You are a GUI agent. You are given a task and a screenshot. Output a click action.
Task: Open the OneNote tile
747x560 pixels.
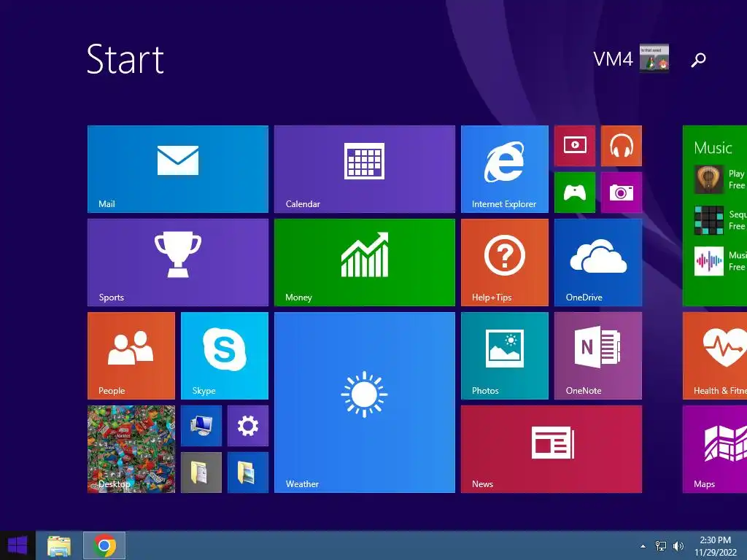coord(598,356)
